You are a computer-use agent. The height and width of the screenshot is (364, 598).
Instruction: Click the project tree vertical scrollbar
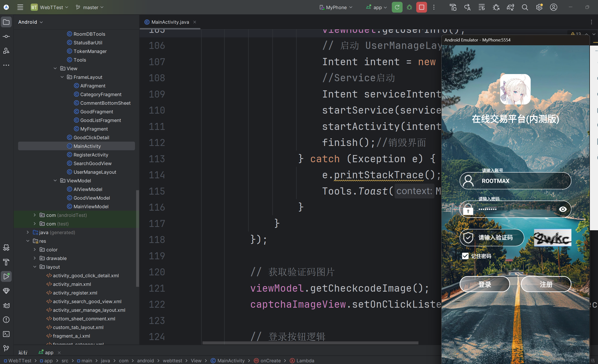[137, 238]
